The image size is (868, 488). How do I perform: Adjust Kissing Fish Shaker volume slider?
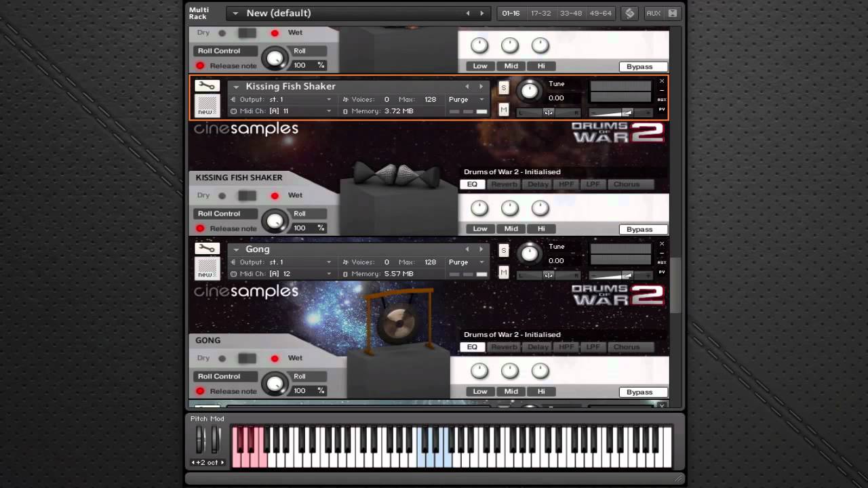click(620, 113)
